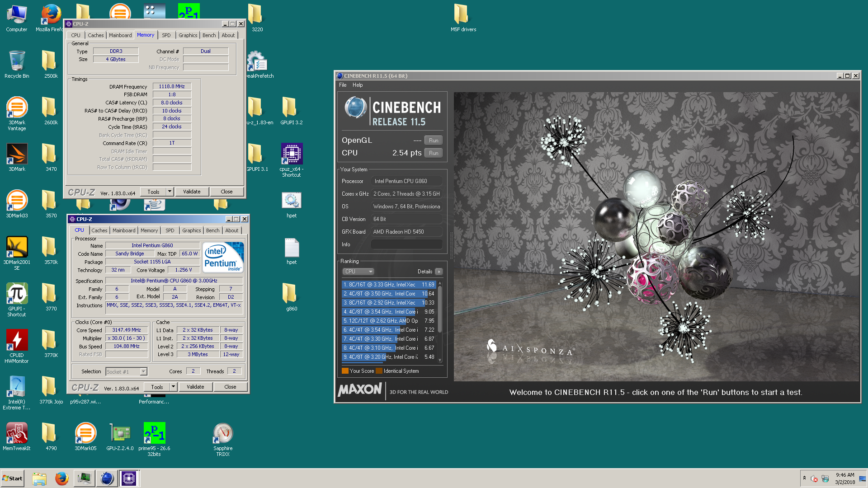
Task: Run the Cinebench CPU test
Action: pyautogui.click(x=434, y=153)
